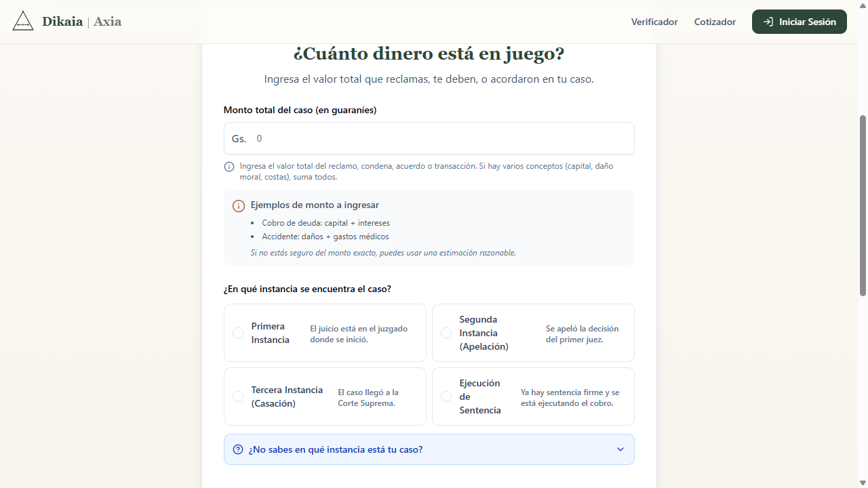Click the Iniciar Sesión button
868x488 pixels.
(800, 22)
